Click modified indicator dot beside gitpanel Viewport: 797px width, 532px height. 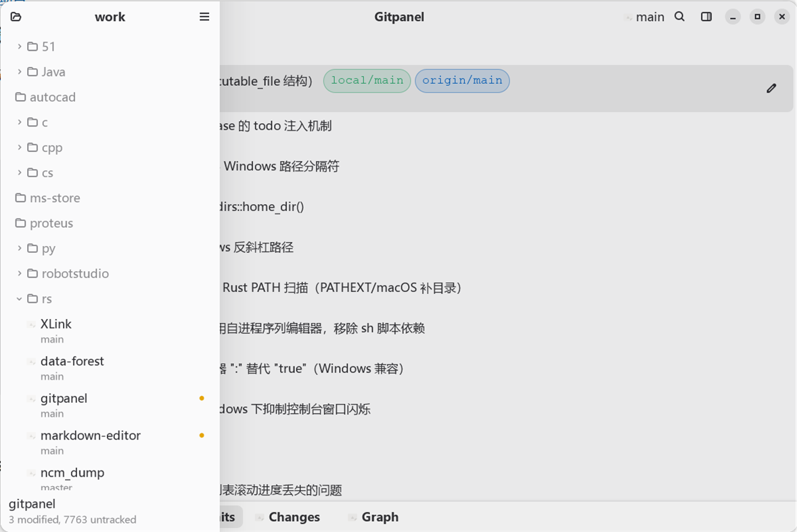[202, 398]
